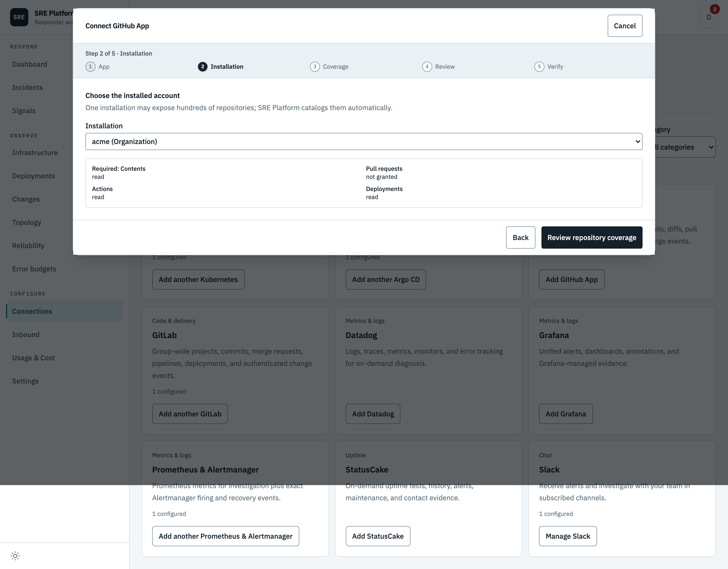Click Add GitHub App button
The width and height of the screenshot is (728, 569).
(x=571, y=279)
